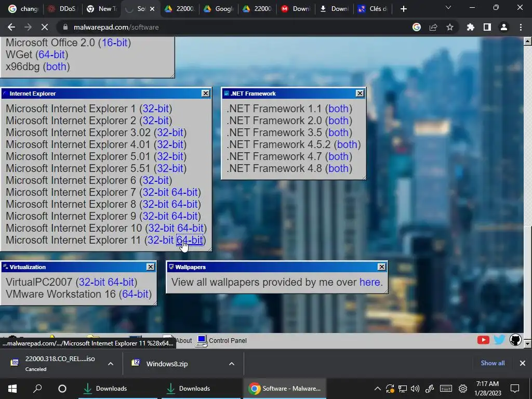This screenshot has height=399, width=532.
Task: Open the Windows Start button
Action: 12,389
